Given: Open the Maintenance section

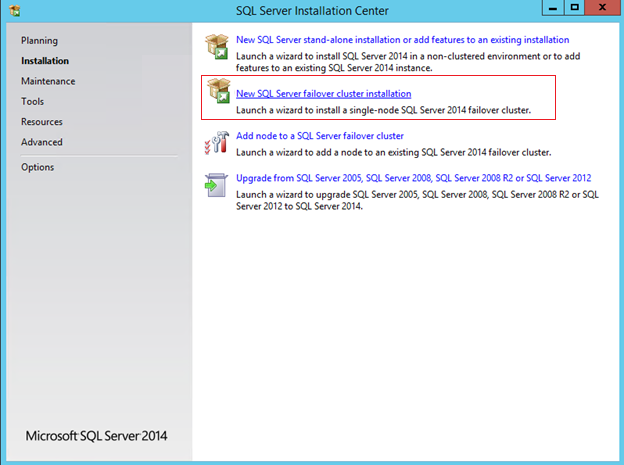Looking at the screenshot, I should [48, 81].
